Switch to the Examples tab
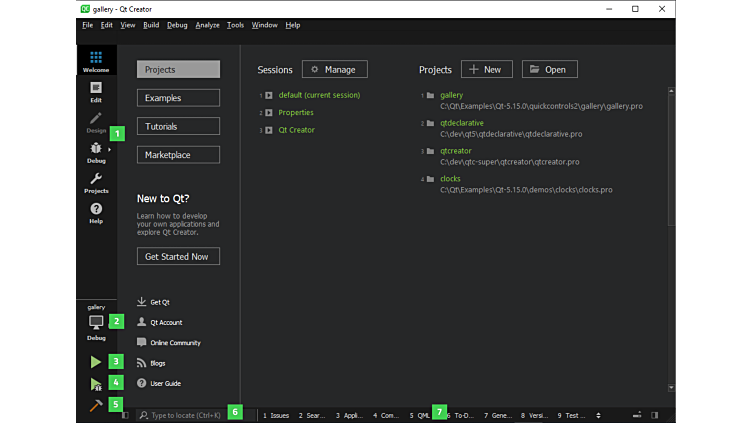The width and height of the screenshot is (752, 423). pos(178,98)
